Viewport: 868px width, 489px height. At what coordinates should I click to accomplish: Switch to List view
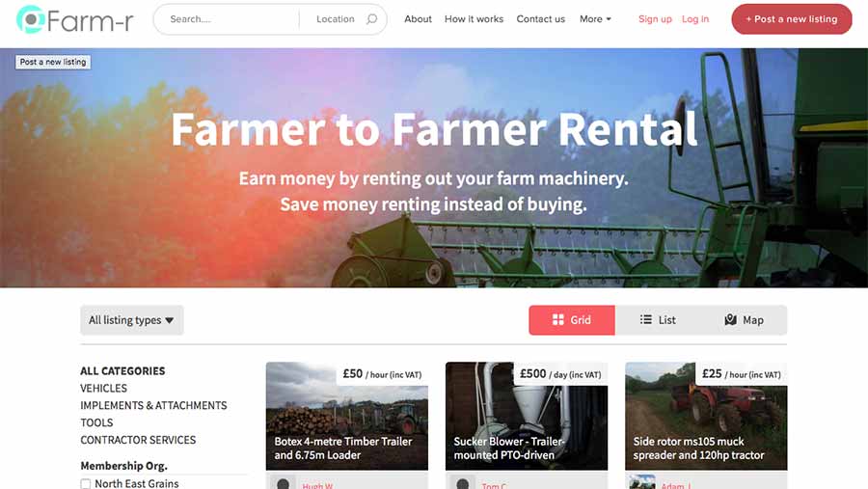click(x=658, y=320)
